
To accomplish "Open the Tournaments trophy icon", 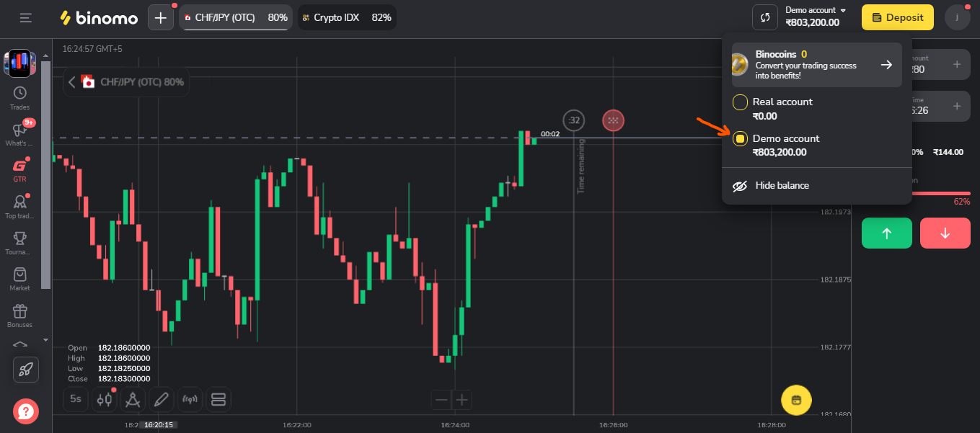I will 19,238.
